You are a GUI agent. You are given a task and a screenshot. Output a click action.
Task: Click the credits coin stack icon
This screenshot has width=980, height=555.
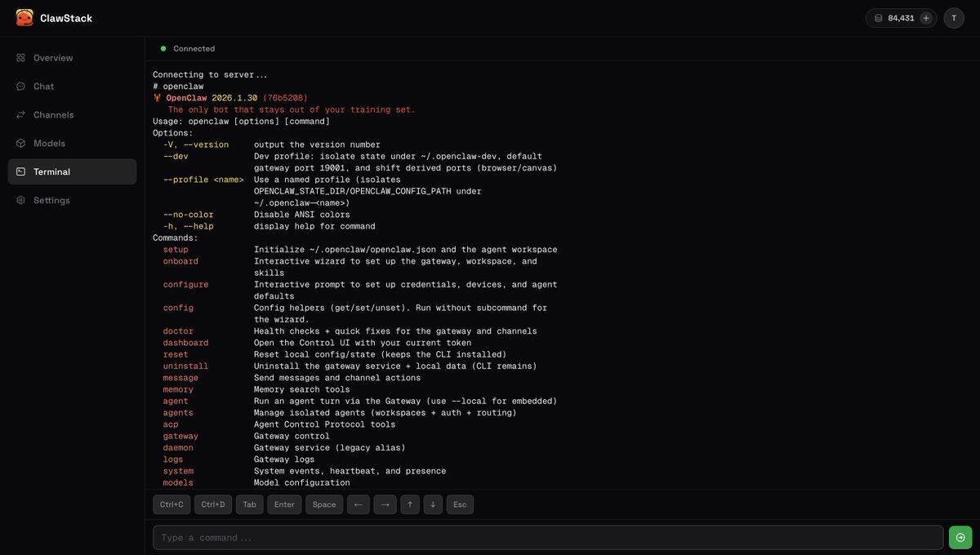point(879,18)
